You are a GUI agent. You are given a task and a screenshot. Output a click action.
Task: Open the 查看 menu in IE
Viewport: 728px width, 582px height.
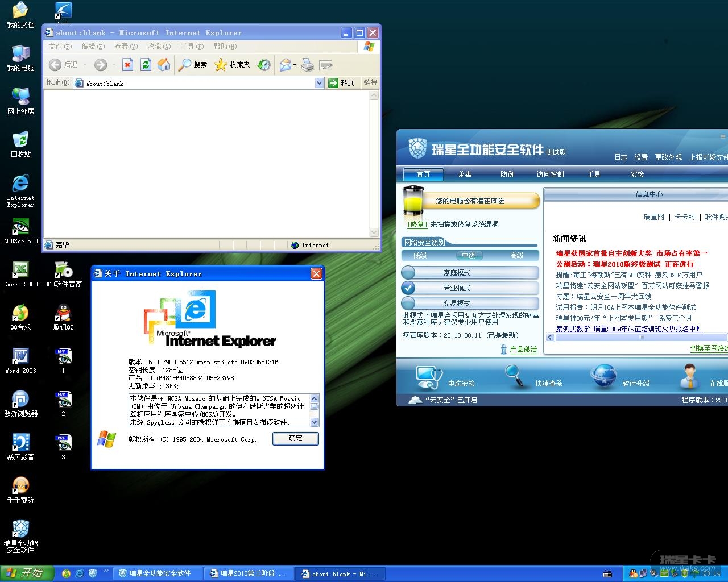point(126,47)
